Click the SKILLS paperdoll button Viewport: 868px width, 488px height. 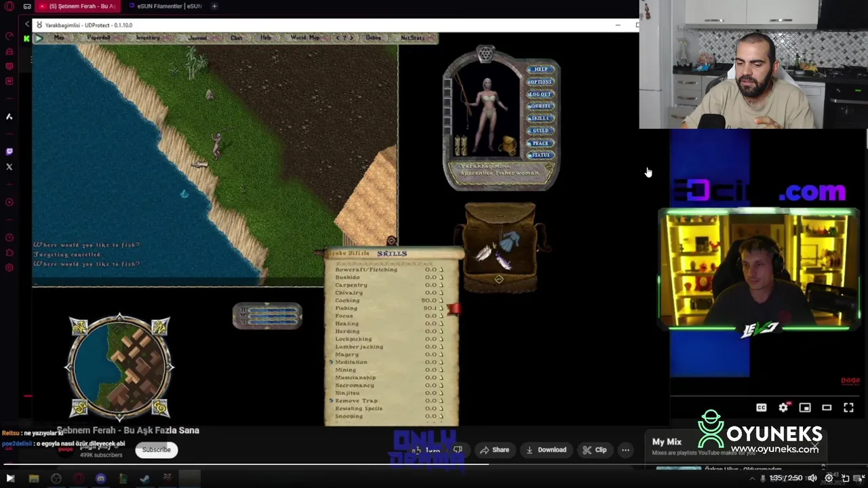(x=540, y=118)
